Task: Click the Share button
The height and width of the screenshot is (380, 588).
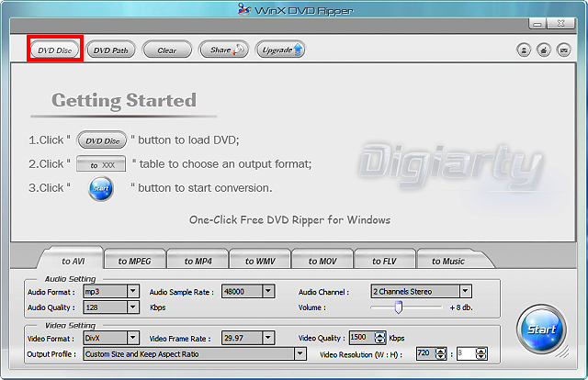Action: pyautogui.click(x=224, y=50)
